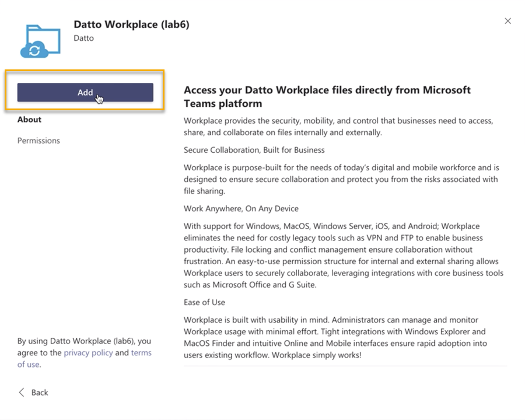Click the paragraph starting 'Workplace is purpose-built'

[341, 179]
